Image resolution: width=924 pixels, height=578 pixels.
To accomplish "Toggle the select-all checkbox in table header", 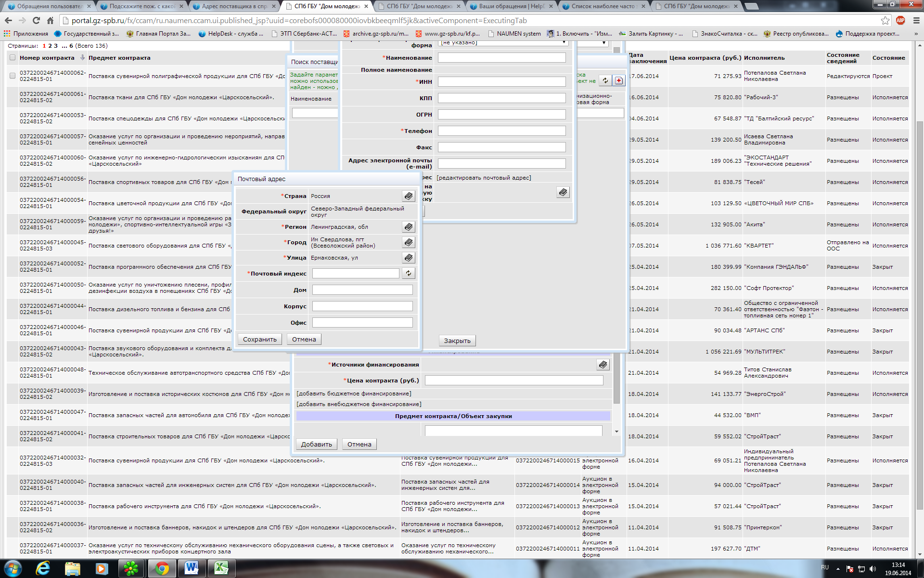I will coord(13,58).
